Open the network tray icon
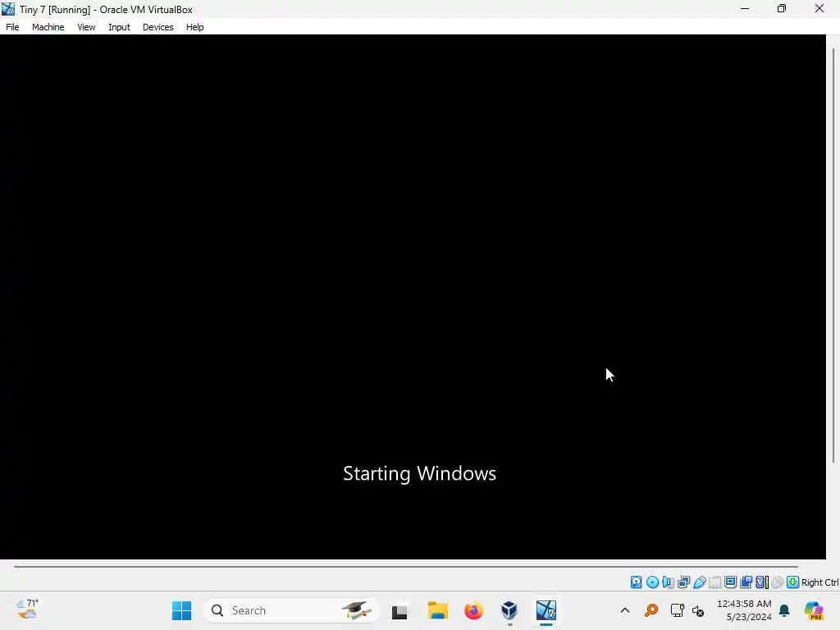 tap(677, 610)
